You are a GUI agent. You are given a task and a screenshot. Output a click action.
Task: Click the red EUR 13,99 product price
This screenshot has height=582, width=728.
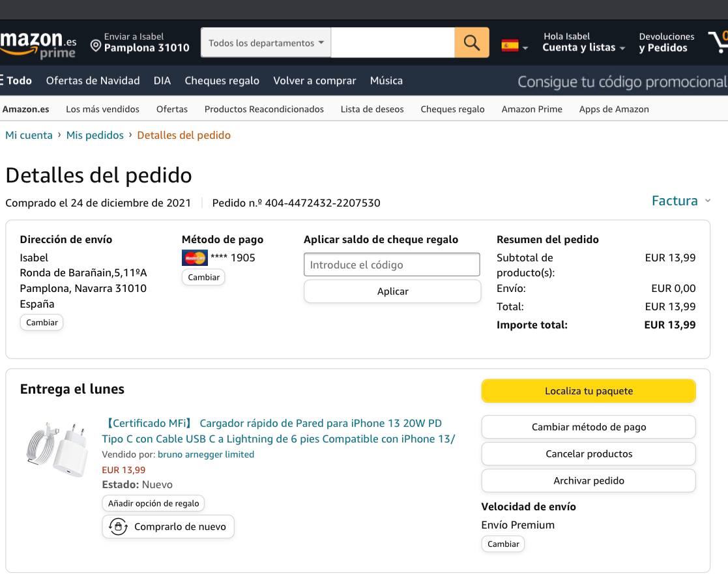click(123, 470)
